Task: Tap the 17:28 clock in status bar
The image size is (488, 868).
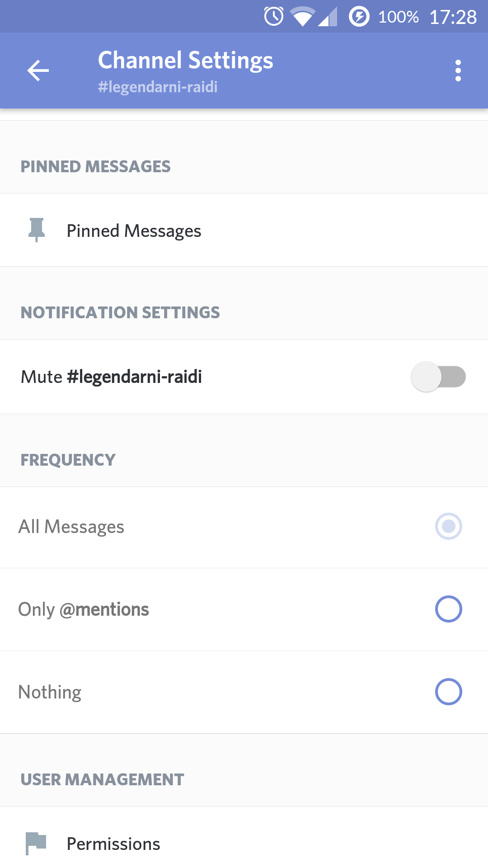Action: click(x=453, y=17)
